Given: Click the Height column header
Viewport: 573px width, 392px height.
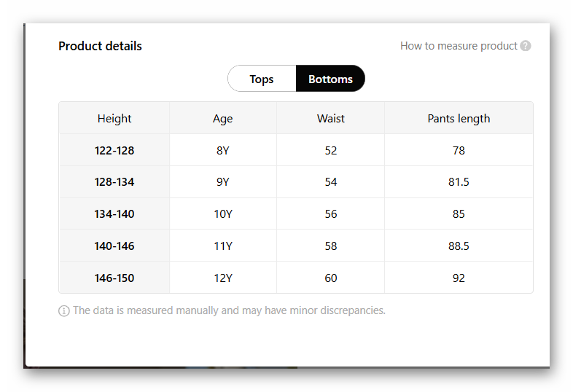Looking at the screenshot, I should tap(114, 119).
